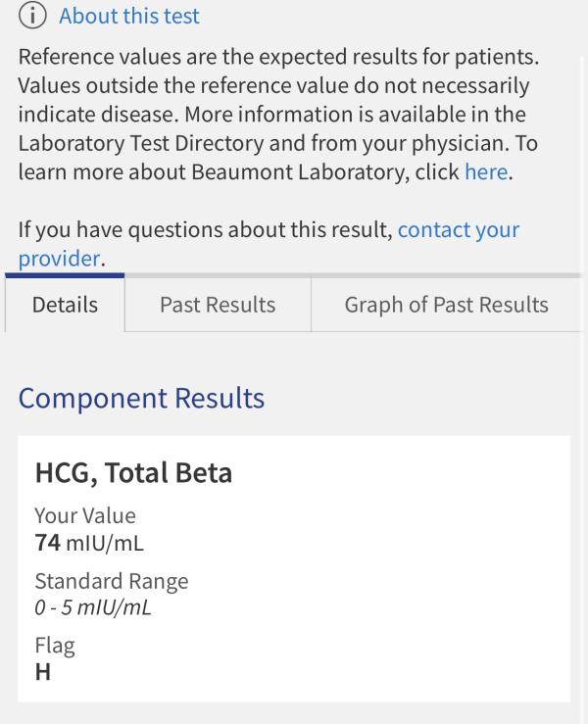
Task: Click the 'If you have questions' sentence
Action: tap(269, 244)
